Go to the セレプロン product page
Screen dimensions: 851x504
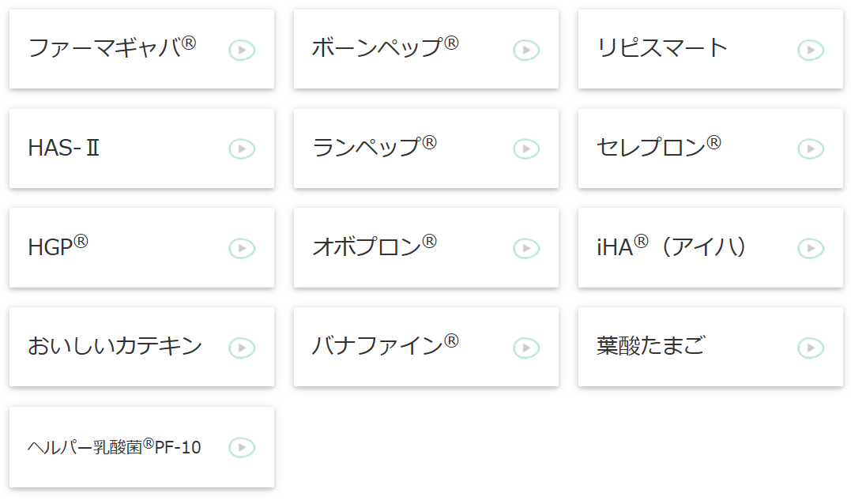[658, 148]
